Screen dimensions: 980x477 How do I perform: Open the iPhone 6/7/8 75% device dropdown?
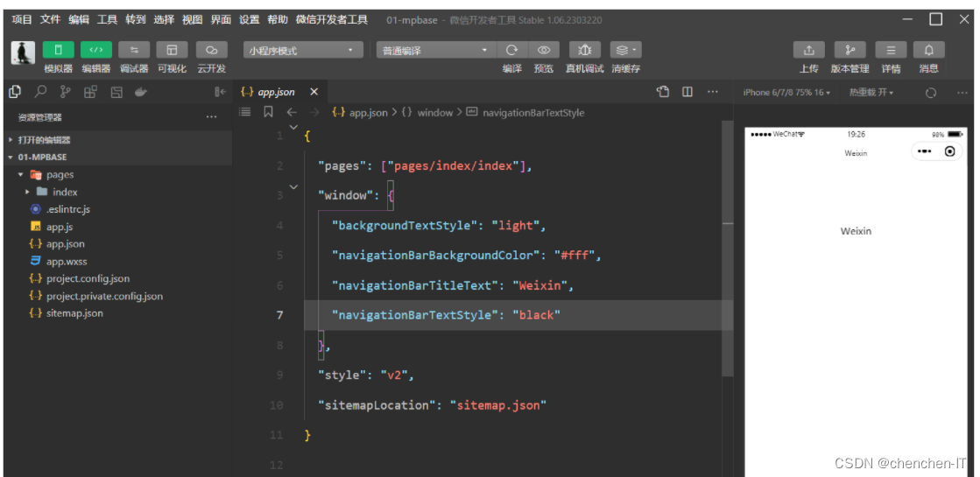pos(786,93)
